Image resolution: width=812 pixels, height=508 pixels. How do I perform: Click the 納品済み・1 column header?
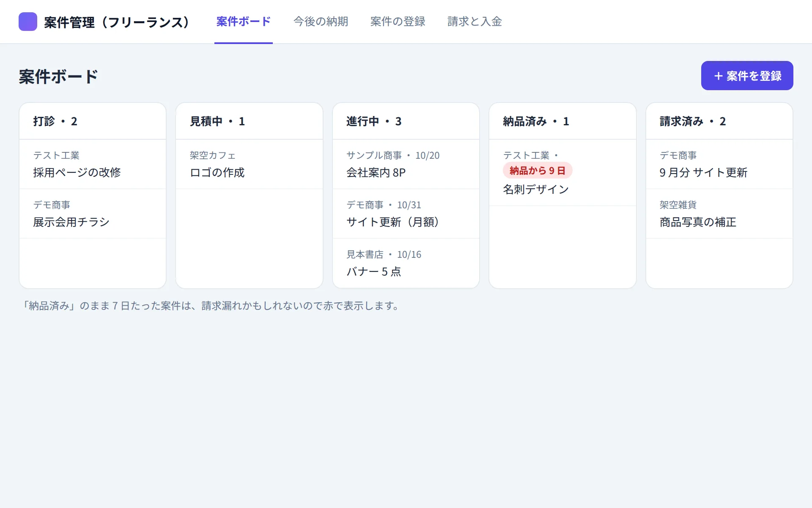tap(562, 121)
